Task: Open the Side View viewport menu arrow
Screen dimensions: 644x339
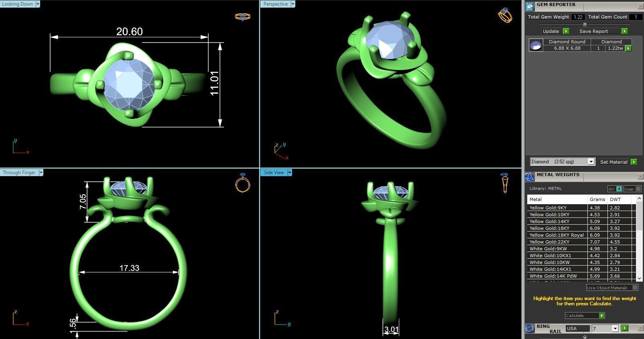Action: pos(289,173)
